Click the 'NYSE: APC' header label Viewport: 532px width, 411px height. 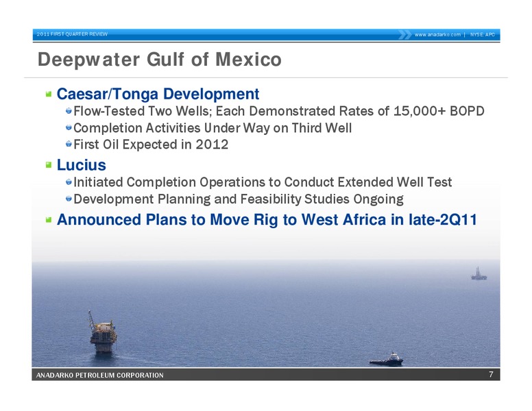click(483, 34)
